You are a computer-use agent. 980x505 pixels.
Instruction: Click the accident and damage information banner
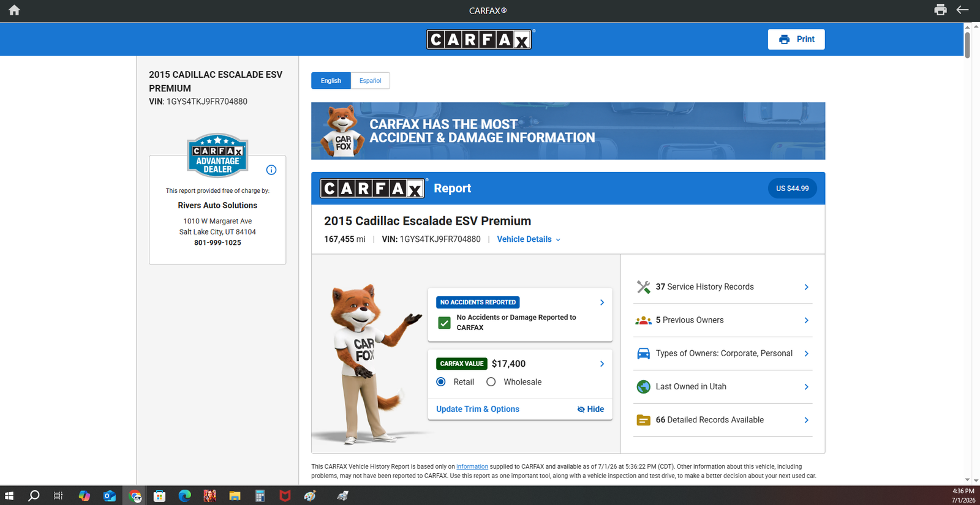click(568, 131)
